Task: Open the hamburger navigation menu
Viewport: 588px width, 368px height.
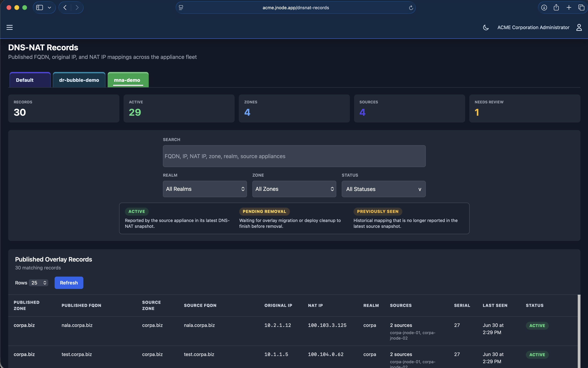Action: click(9, 28)
